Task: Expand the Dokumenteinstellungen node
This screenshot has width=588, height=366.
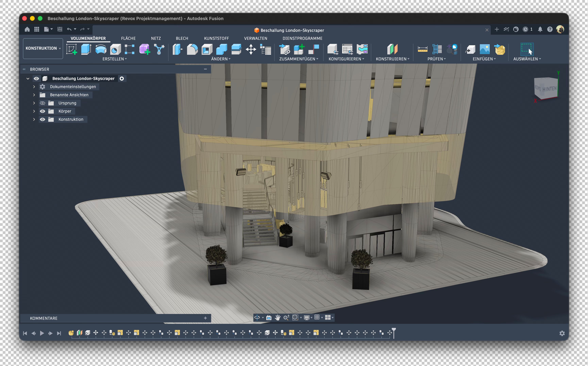Action: 34,87
